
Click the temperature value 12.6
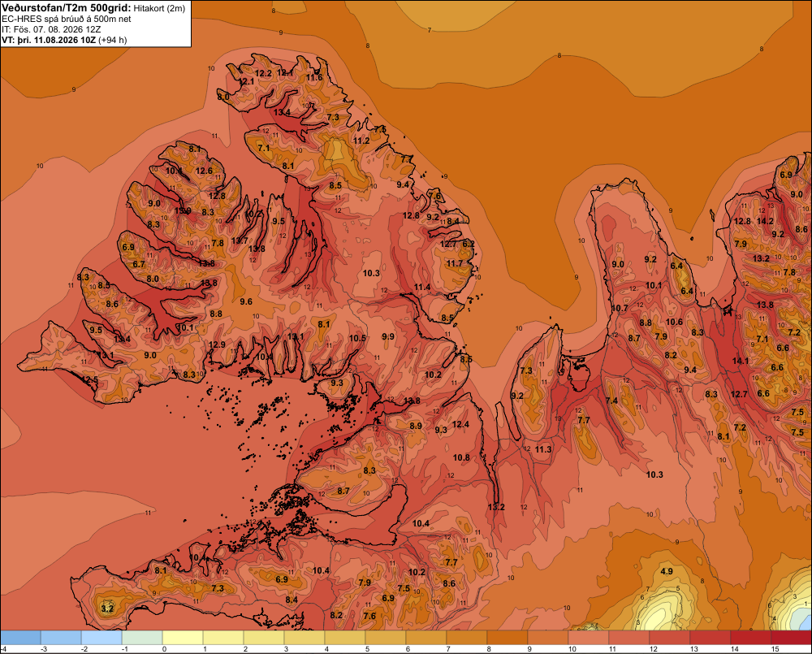click(204, 171)
